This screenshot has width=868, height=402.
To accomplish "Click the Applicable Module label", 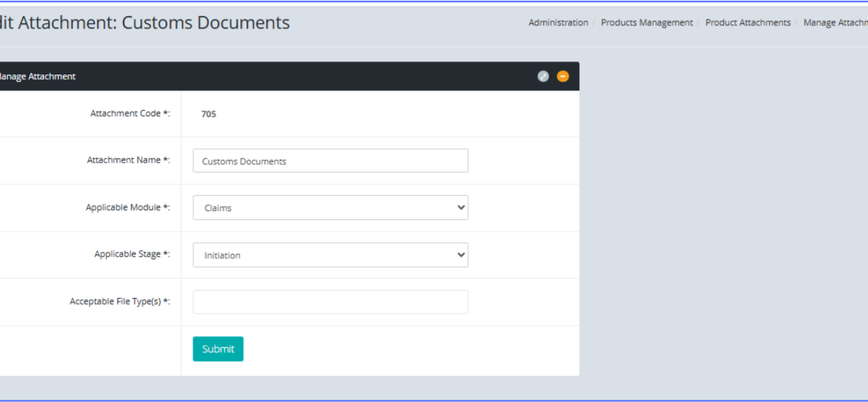I will click(x=127, y=208).
